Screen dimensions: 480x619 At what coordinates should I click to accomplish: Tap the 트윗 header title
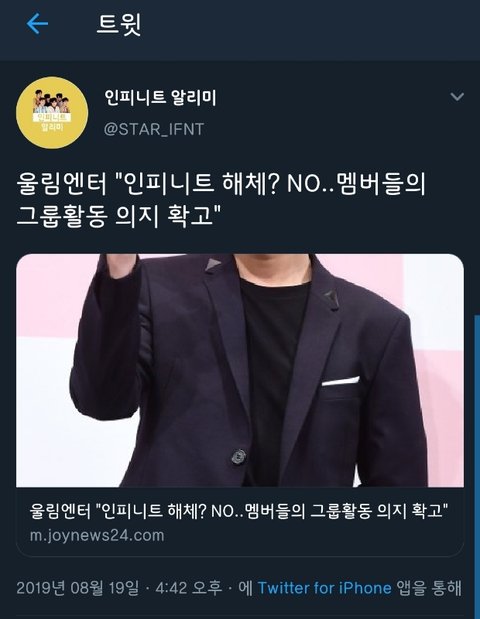119,24
